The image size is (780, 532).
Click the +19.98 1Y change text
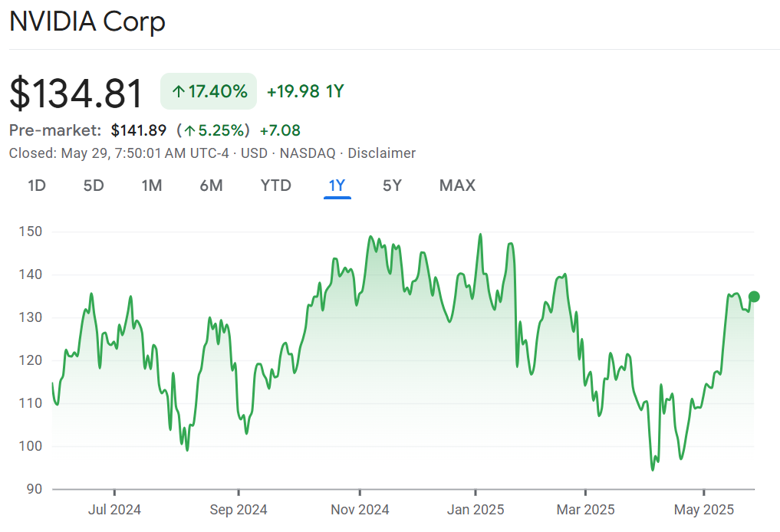tap(305, 92)
